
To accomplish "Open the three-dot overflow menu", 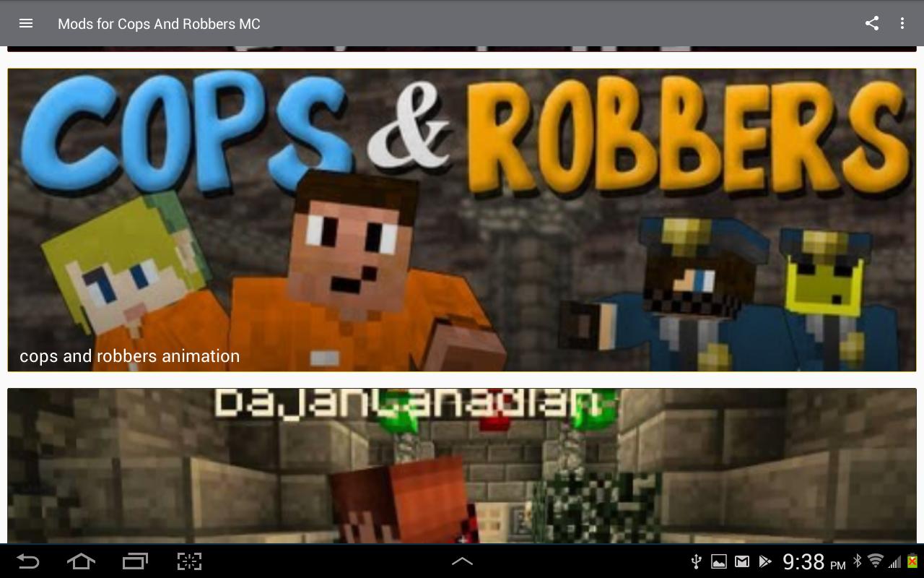I will tap(902, 23).
